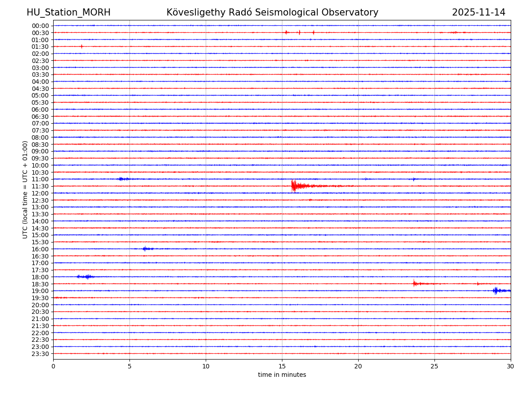Image resolution: width=532 pixels, height=399 pixels.
Task: Click the 30 tick label on the x-axis
Action: point(511,366)
